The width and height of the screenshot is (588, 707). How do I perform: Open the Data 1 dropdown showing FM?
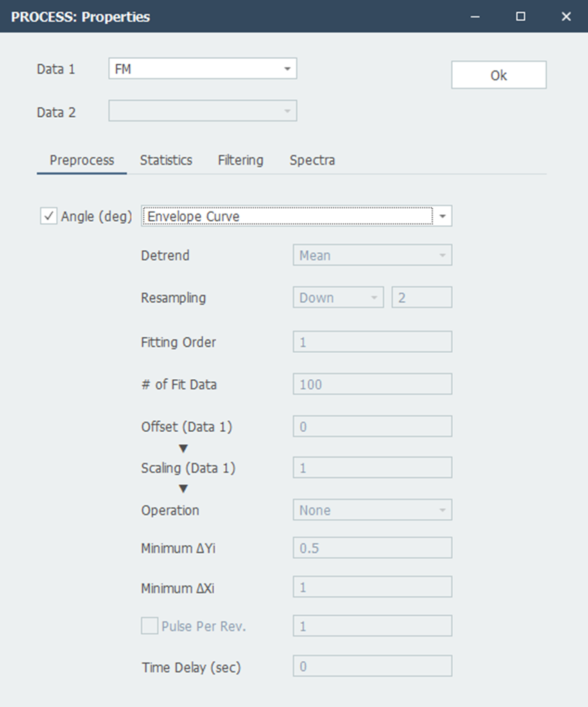click(x=202, y=69)
